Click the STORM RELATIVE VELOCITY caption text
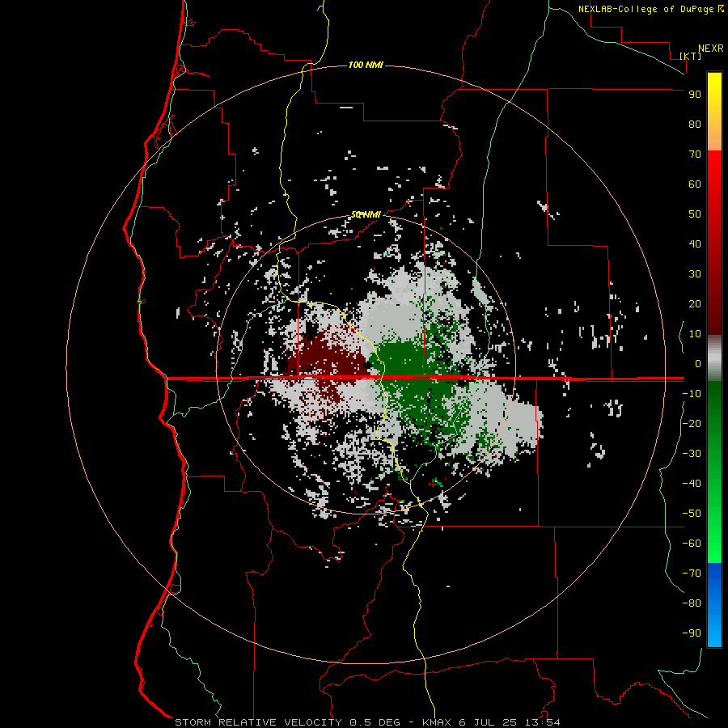The image size is (728, 728). (x=259, y=722)
